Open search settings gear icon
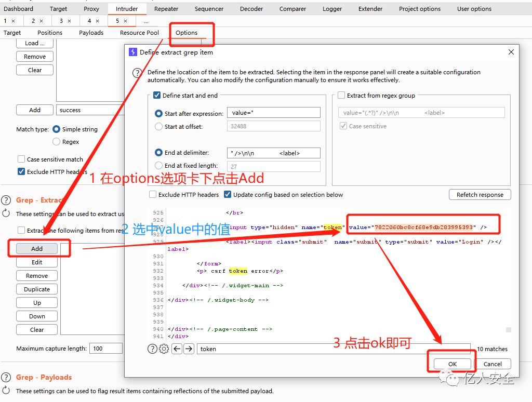532x402 pixels. click(164, 349)
